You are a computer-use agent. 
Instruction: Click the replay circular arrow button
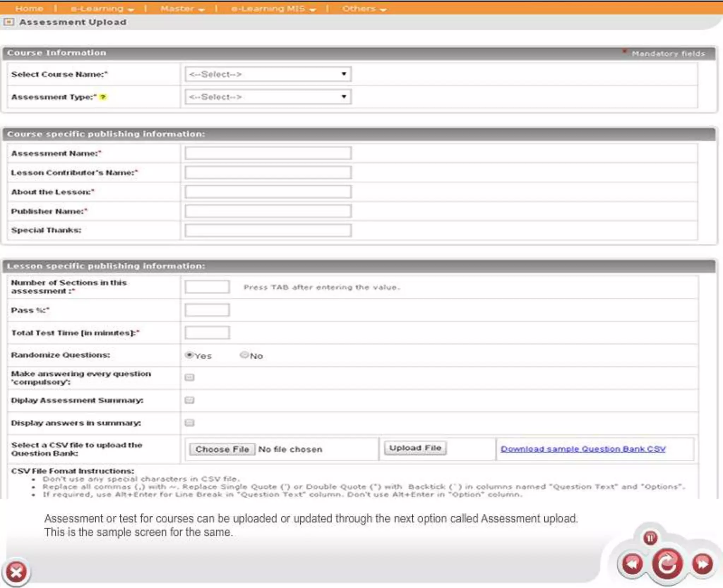(x=667, y=564)
